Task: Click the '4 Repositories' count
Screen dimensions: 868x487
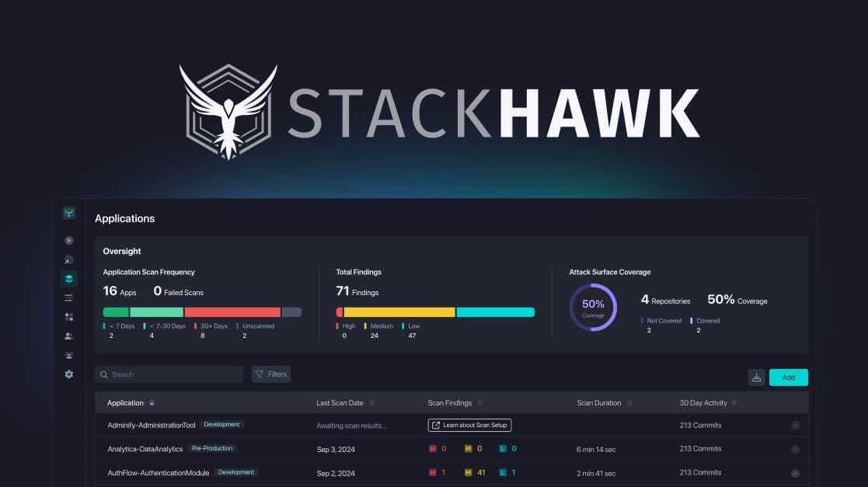Action: click(x=665, y=300)
